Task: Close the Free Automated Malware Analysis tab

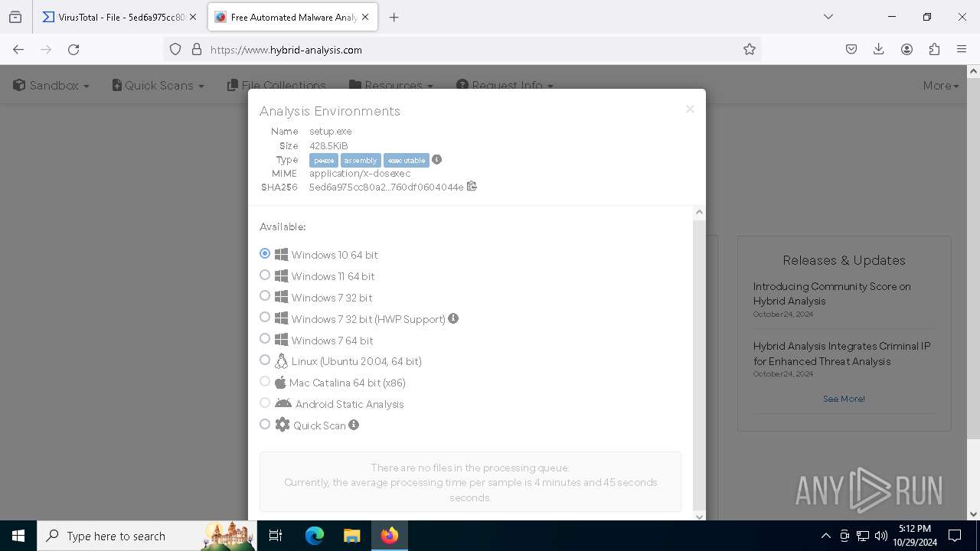Action: [x=365, y=17]
